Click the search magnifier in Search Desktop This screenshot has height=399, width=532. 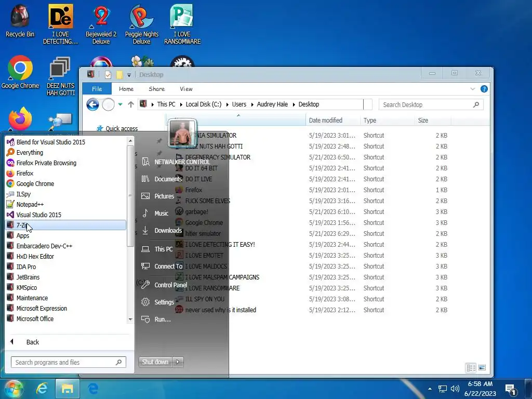[x=476, y=104]
